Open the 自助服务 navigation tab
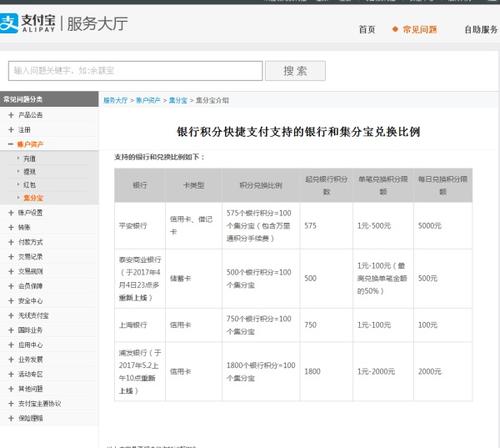Viewport: 500px width, 448px height. point(481,30)
